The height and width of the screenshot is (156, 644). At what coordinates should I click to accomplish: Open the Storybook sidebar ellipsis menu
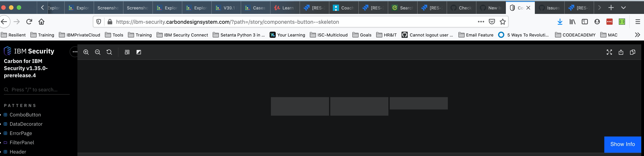[x=75, y=52]
